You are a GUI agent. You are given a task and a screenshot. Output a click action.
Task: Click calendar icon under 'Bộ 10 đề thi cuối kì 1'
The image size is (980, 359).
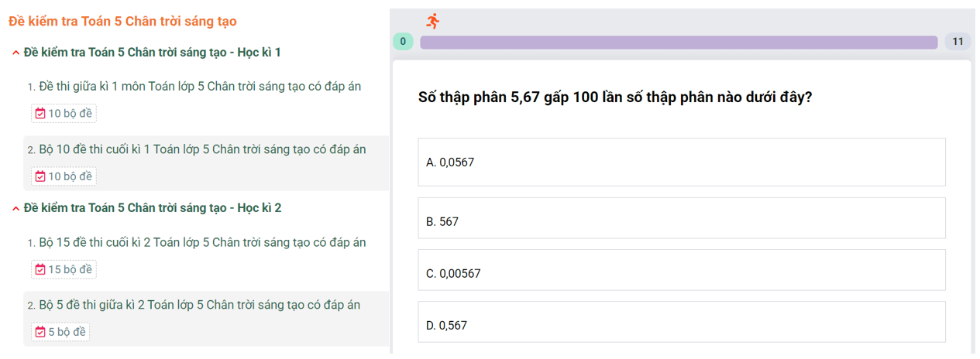(40, 176)
